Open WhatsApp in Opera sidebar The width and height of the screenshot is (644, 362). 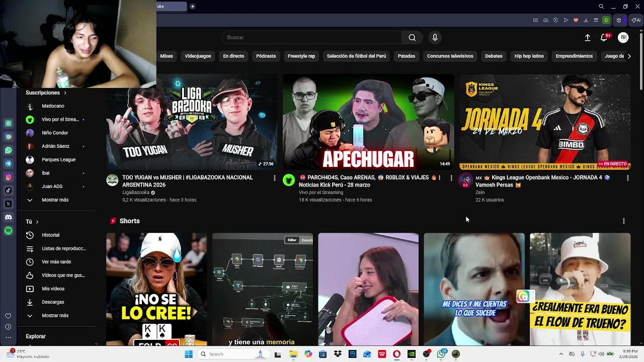tap(9, 150)
